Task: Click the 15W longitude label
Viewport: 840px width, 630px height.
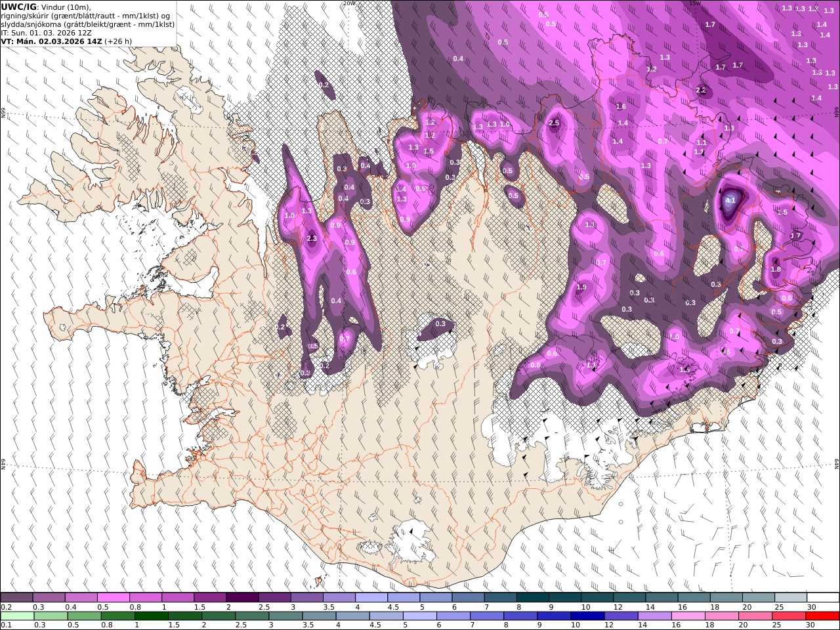Action: click(695, 3)
